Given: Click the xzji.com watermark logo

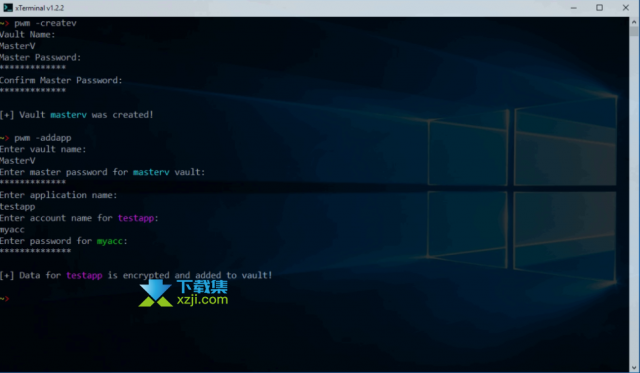Looking at the screenshot, I should tap(155, 293).
